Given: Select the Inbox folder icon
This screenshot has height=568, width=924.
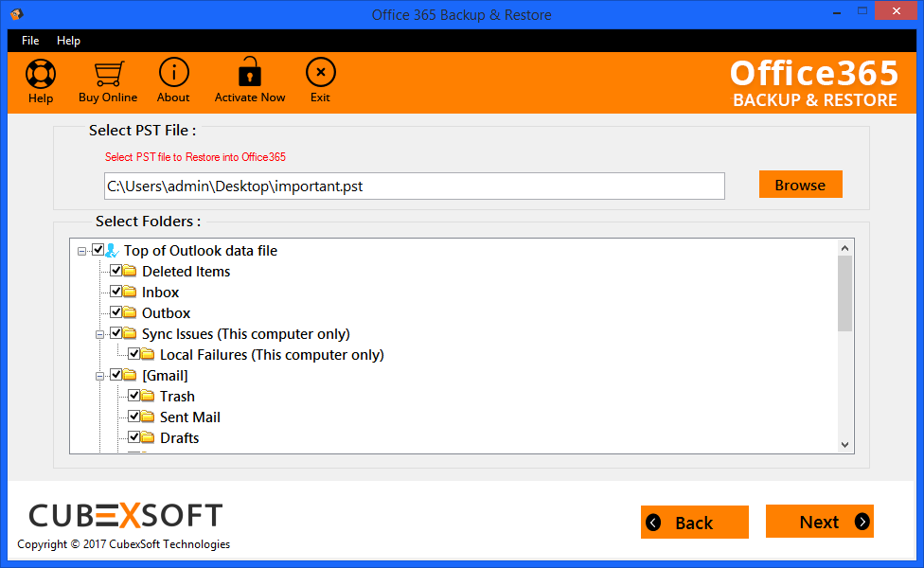Looking at the screenshot, I should pyautogui.click(x=130, y=292).
